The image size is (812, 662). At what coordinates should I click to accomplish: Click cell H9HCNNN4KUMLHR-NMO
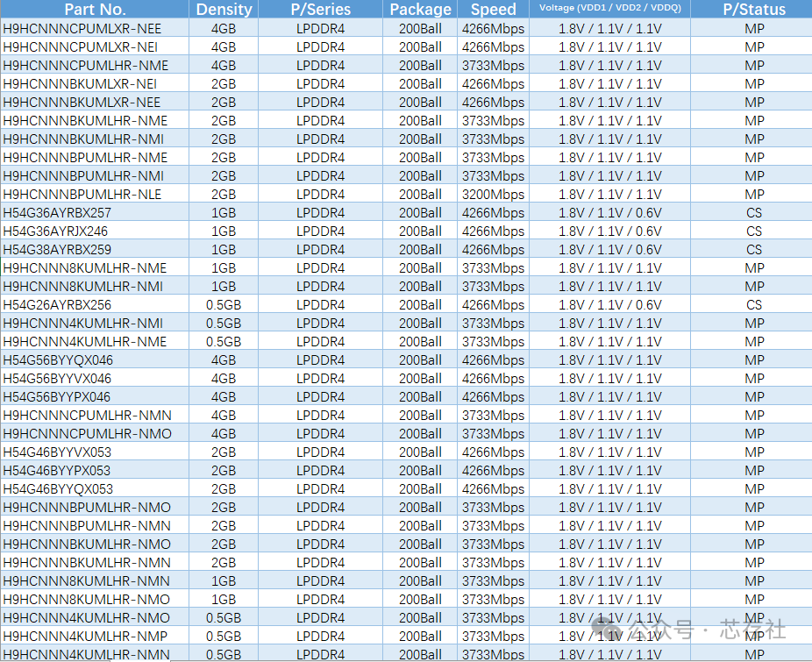tap(95, 617)
